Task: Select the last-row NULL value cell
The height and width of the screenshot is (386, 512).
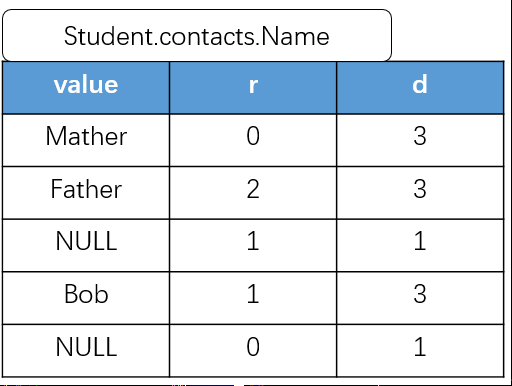Action: (x=86, y=351)
